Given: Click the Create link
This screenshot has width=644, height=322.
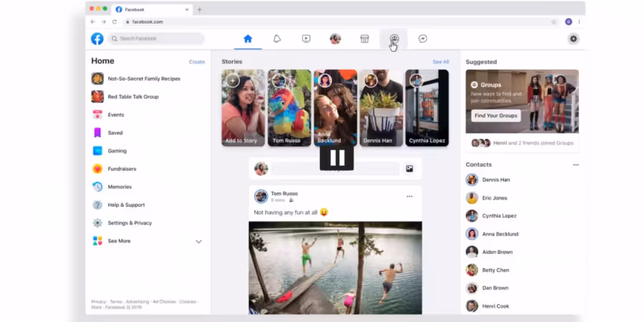Looking at the screenshot, I should point(197,62).
